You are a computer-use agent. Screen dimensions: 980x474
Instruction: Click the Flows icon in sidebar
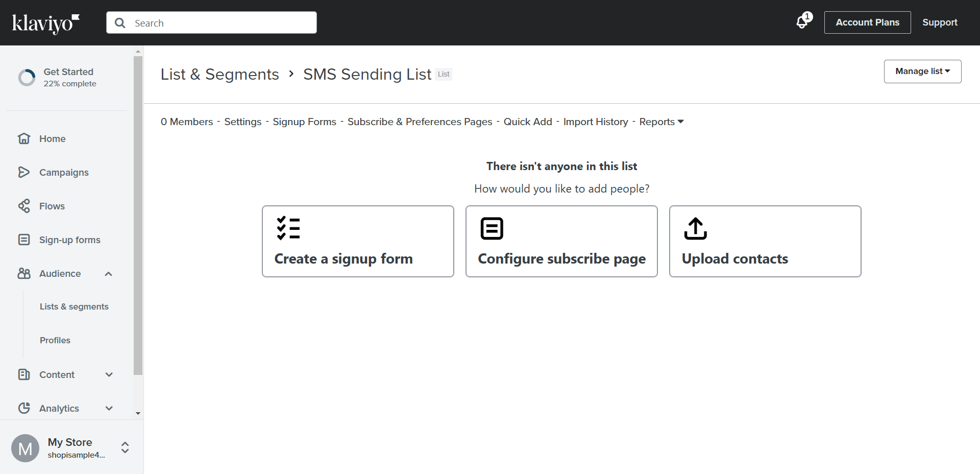point(24,206)
